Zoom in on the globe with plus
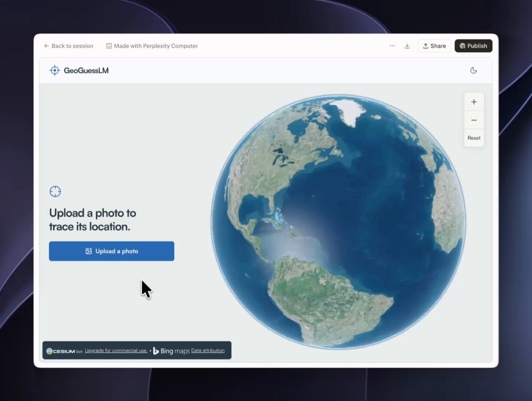The image size is (532, 401). coord(474,102)
